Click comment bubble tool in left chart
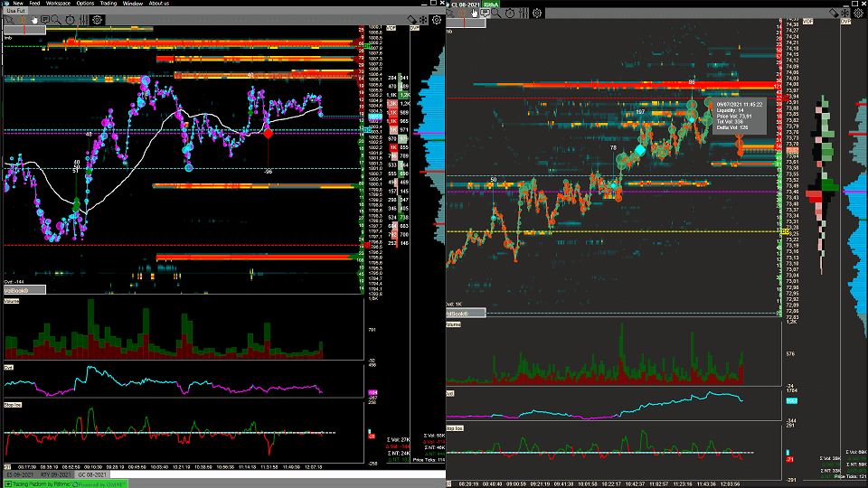868x488 pixels. pos(45,20)
